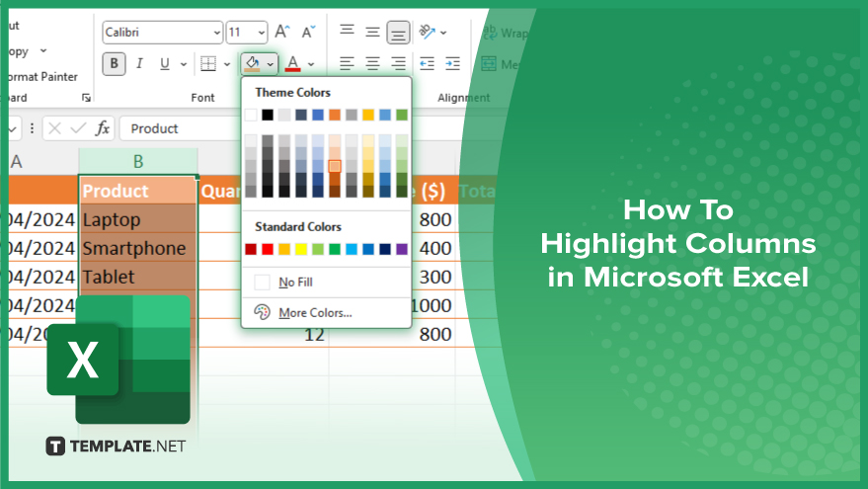Pick black theme color swatch
The image size is (868, 489).
tap(268, 115)
